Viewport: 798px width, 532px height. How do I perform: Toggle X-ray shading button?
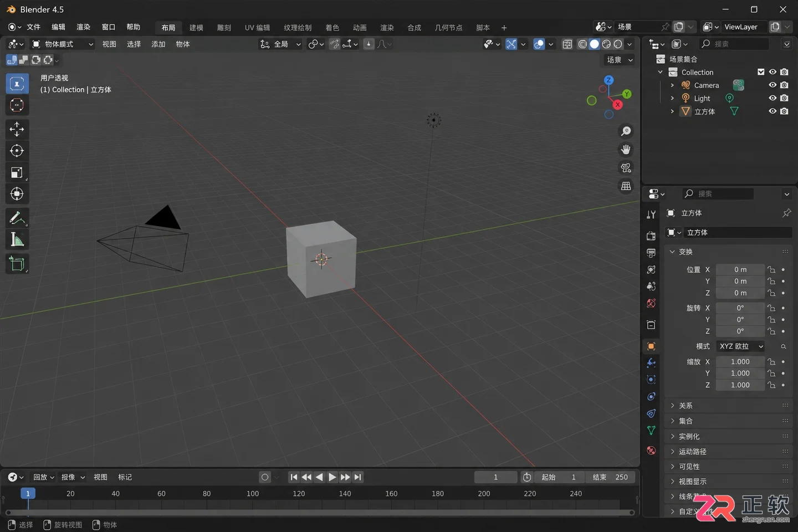point(567,44)
